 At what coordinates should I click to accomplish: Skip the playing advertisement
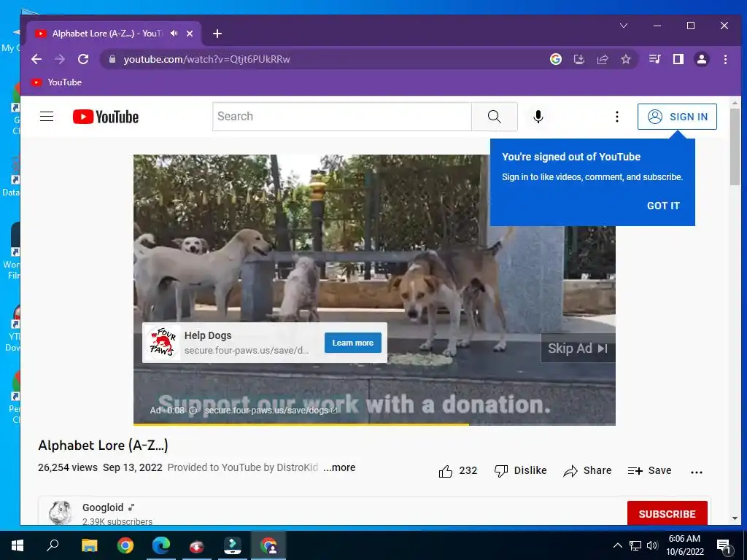pyautogui.click(x=578, y=348)
